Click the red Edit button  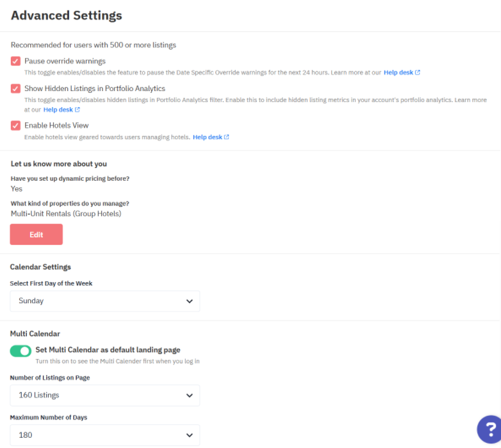tap(36, 234)
